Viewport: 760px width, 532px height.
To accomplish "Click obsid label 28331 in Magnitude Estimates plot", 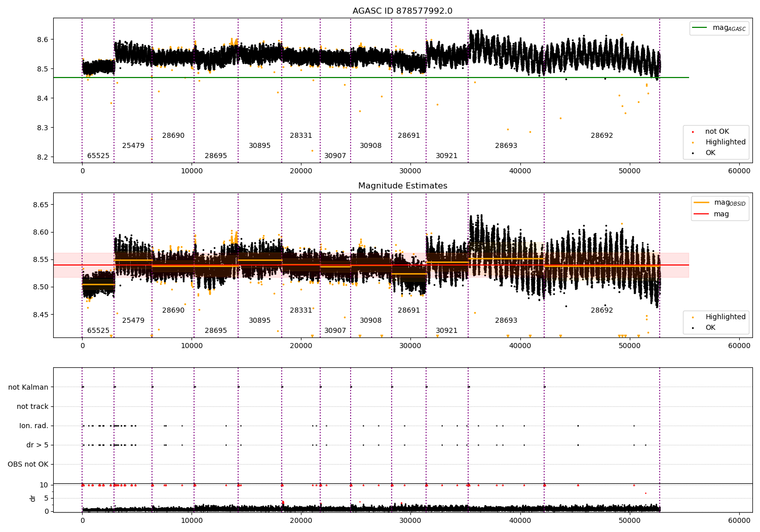I will [x=301, y=311].
